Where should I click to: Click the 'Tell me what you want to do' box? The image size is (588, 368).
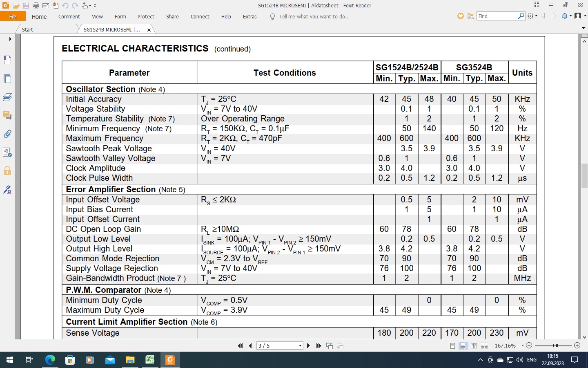[x=313, y=17]
